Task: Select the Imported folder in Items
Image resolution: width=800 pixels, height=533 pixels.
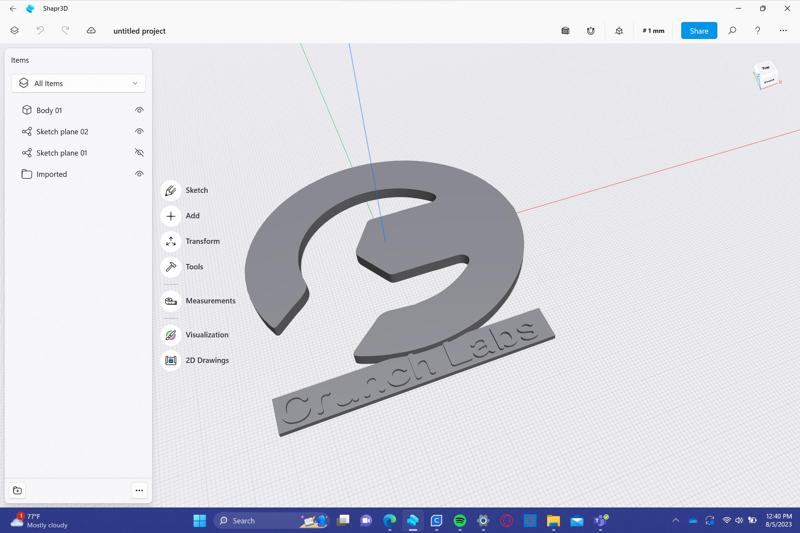Action: pyautogui.click(x=52, y=174)
